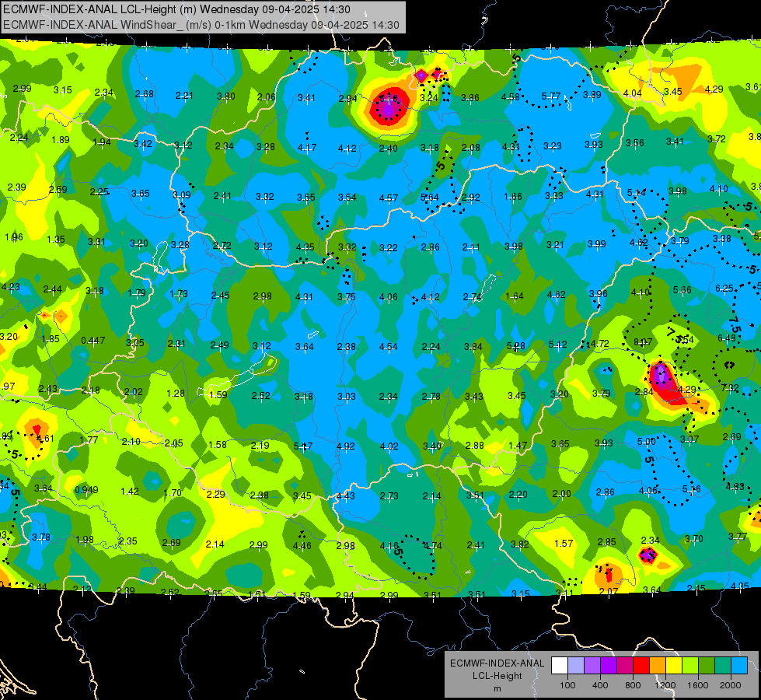Click the legend label 100

567,685
